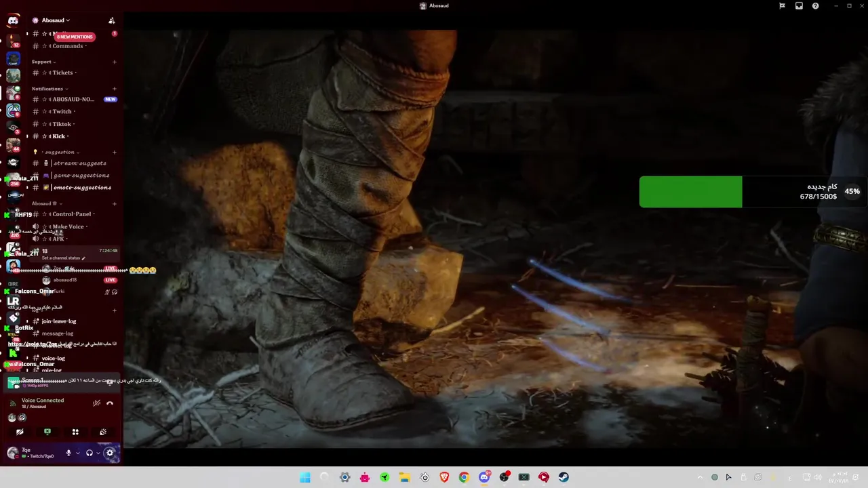This screenshot has width=868, height=488.
Task: Collapse the suggestion category
Action: [60, 152]
